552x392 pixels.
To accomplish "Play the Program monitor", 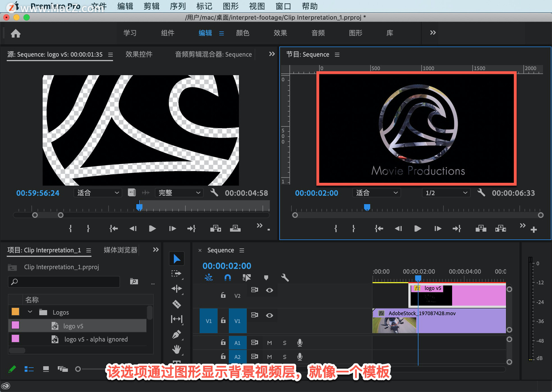I will click(x=418, y=229).
